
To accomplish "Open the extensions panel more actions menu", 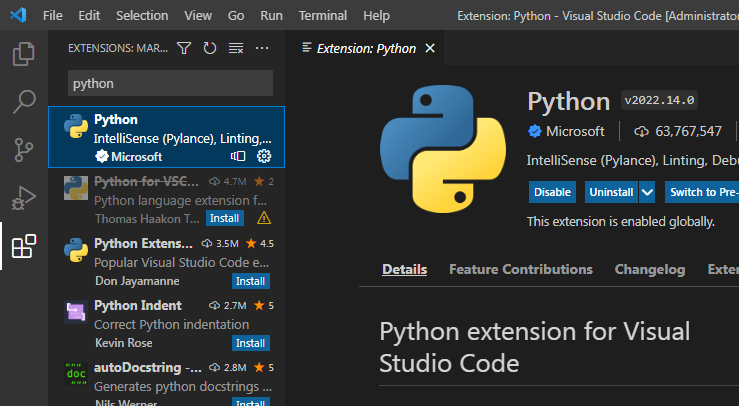I will 262,48.
